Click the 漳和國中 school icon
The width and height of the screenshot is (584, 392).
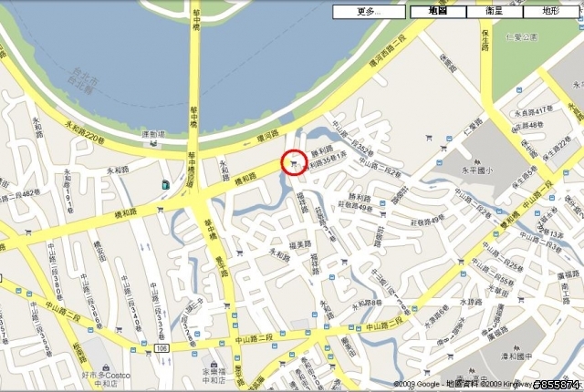pos(516,348)
